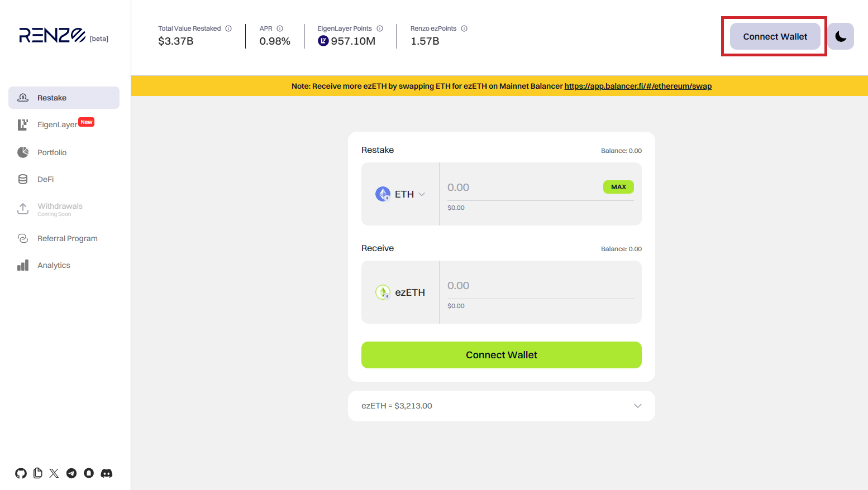Open Renzo X (Twitter) profile icon
This screenshot has width=868, height=490.
click(x=54, y=473)
